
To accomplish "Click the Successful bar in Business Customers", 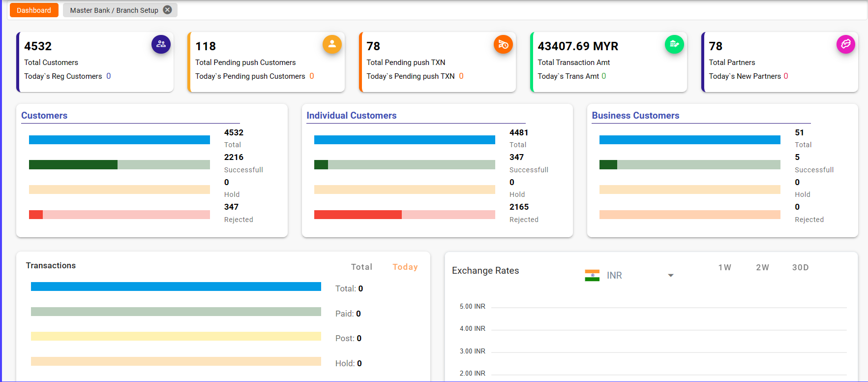I will point(690,164).
